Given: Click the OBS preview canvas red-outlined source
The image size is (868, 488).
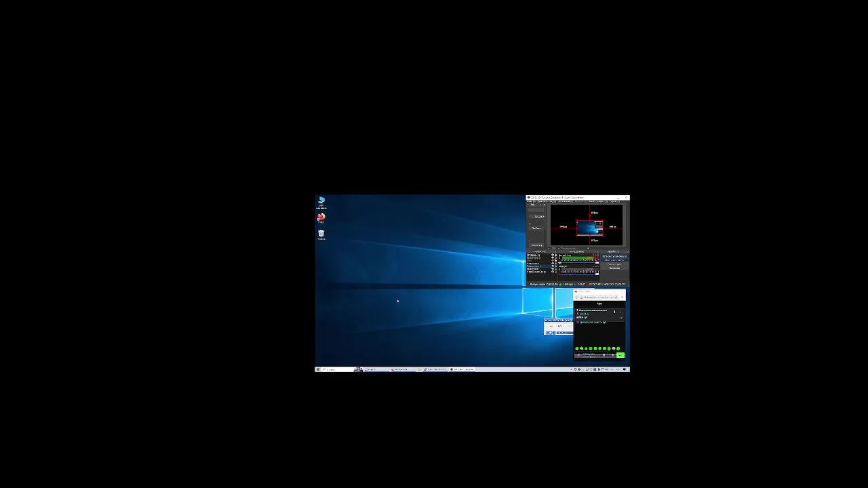Looking at the screenshot, I should point(589,227).
